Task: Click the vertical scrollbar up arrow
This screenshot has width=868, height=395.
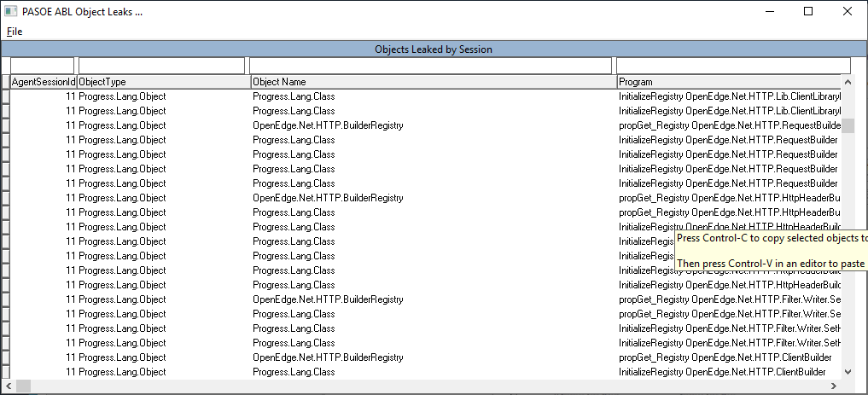Action: (848, 82)
